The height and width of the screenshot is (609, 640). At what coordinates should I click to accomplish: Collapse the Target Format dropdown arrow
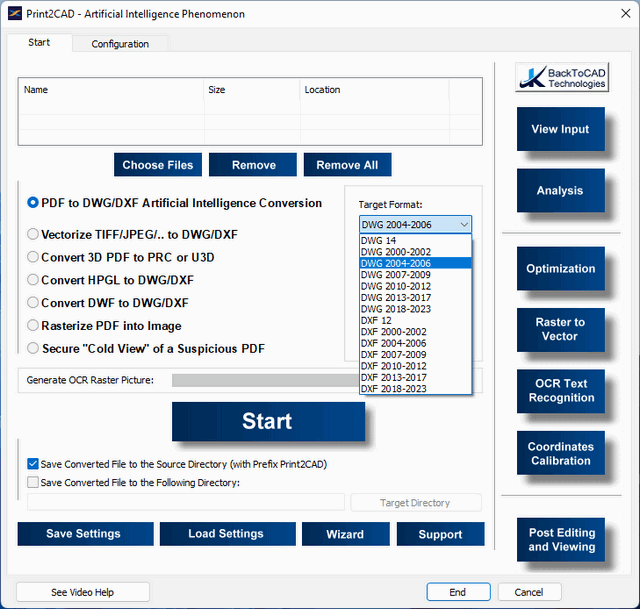tap(463, 225)
